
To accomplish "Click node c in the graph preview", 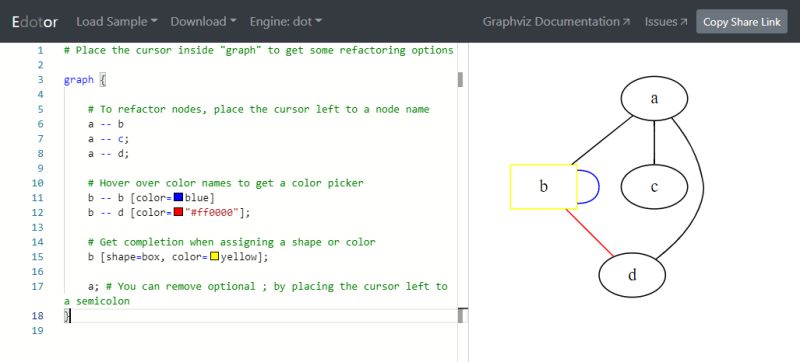I will (654, 187).
